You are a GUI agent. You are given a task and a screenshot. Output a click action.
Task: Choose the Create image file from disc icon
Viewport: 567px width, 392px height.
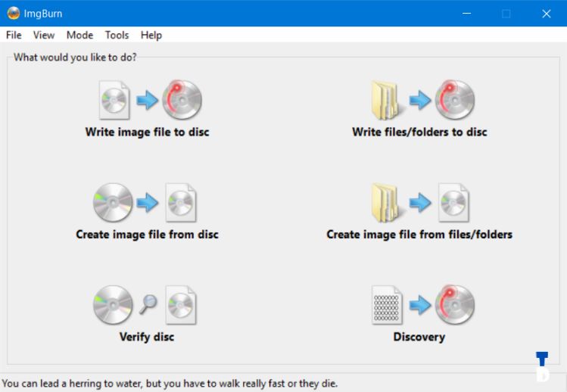[145, 203]
